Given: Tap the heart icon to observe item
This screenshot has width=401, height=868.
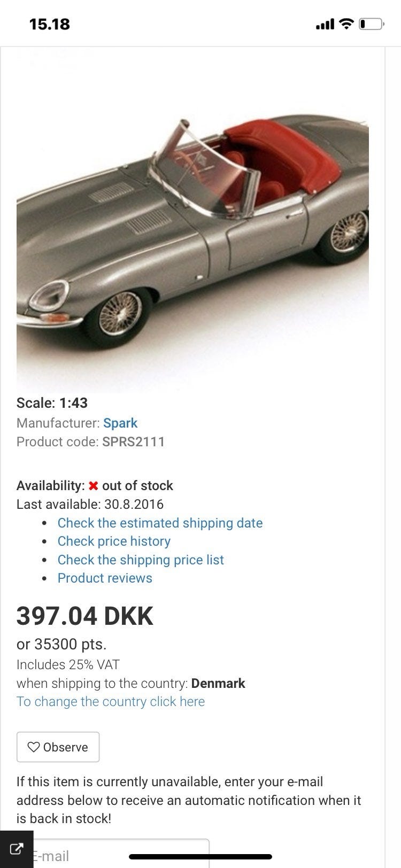Looking at the screenshot, I should pos(34,747).
